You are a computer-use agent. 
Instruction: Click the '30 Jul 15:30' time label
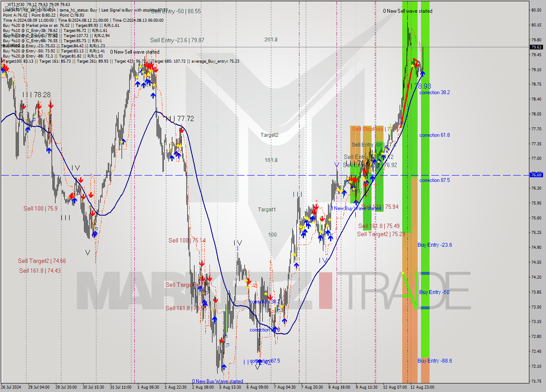point(93,387)
